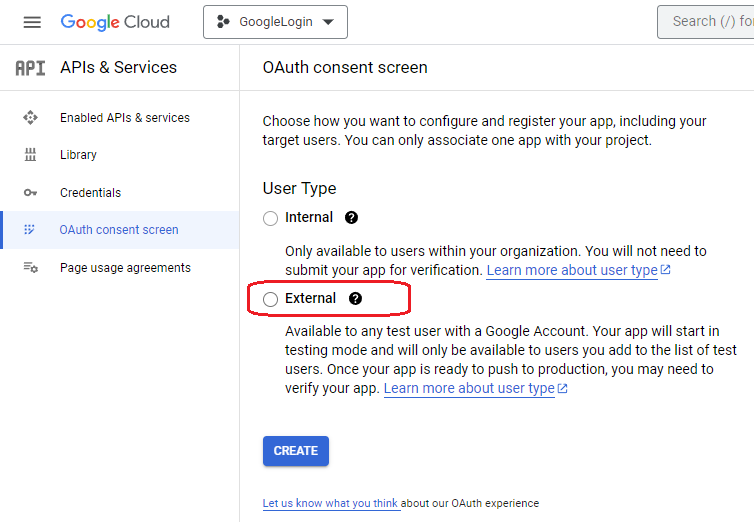This screenshot has height=522, width=754.
Task: Click help icon next to Internal
Action: pos(351,218)
